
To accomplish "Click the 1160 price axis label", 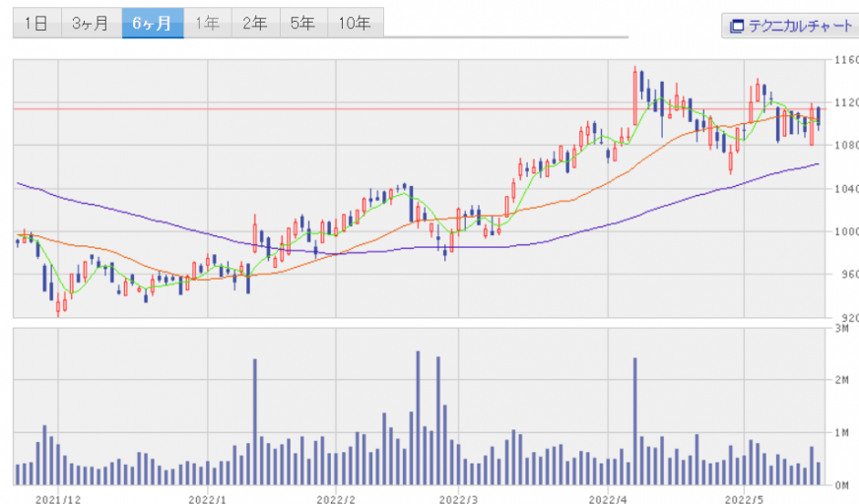I will click(x=845, y=60).
